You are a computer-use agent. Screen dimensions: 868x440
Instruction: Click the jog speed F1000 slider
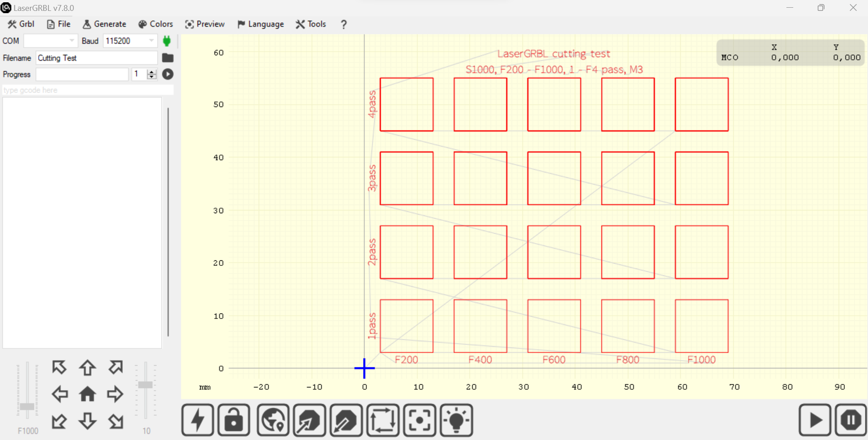click(x=28, y=406)
